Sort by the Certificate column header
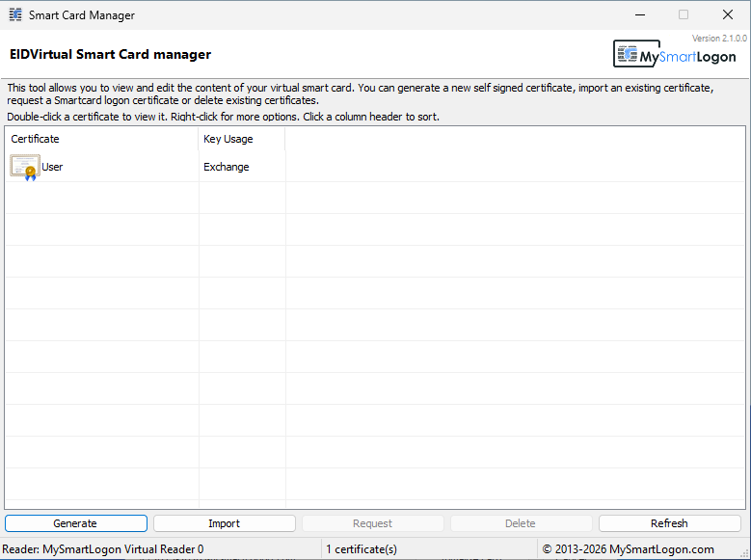Viewport: 751px width, 560px height. [101, 139]
